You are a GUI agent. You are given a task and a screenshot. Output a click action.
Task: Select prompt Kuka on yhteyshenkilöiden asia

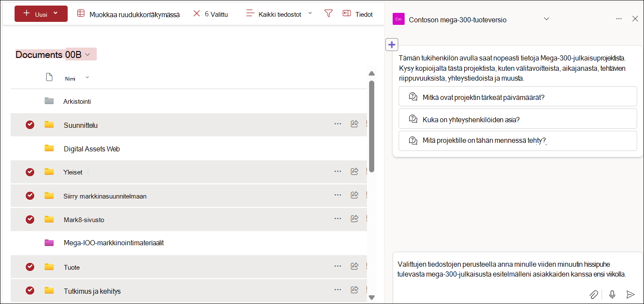point(518,119)
